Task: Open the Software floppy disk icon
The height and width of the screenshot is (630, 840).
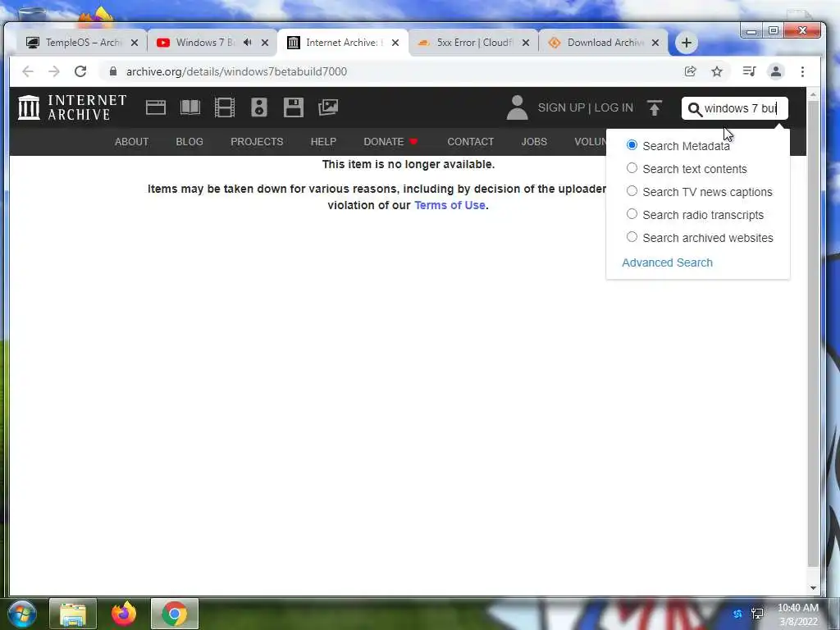Action: (294, 107)
